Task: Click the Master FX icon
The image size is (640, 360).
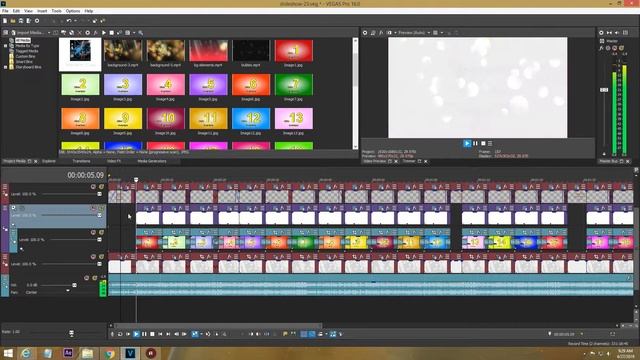Action: pyautogui.click(x=602, y=48)
